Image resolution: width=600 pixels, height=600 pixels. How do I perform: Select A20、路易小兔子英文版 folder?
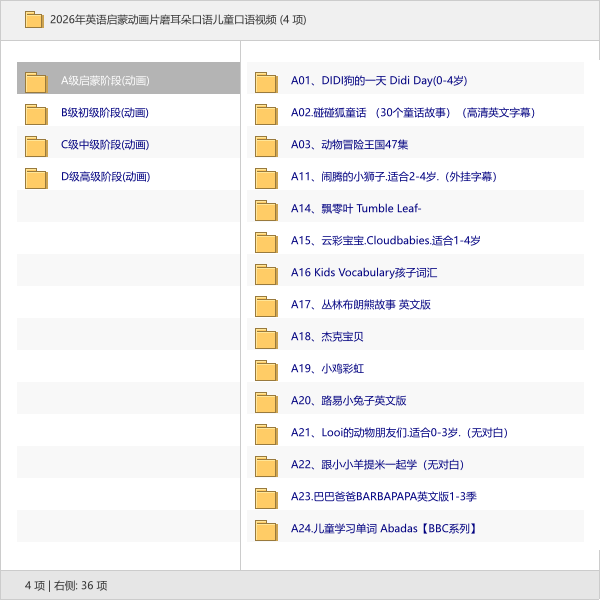point(348,400)
